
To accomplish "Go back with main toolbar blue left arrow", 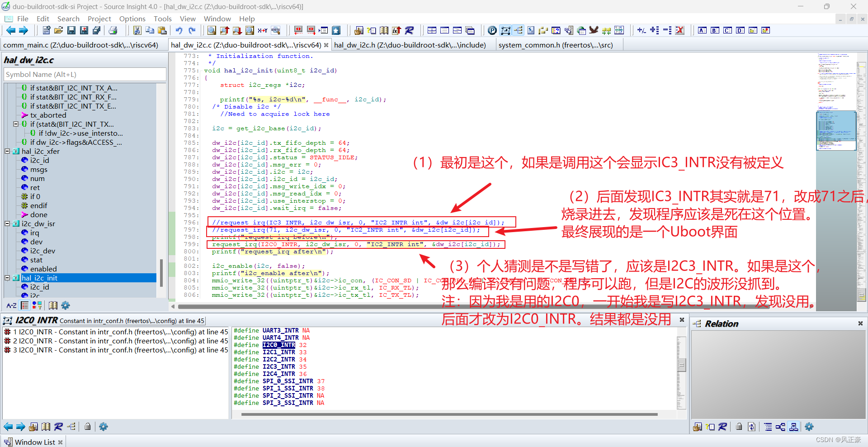I will [x=11, y=30].
